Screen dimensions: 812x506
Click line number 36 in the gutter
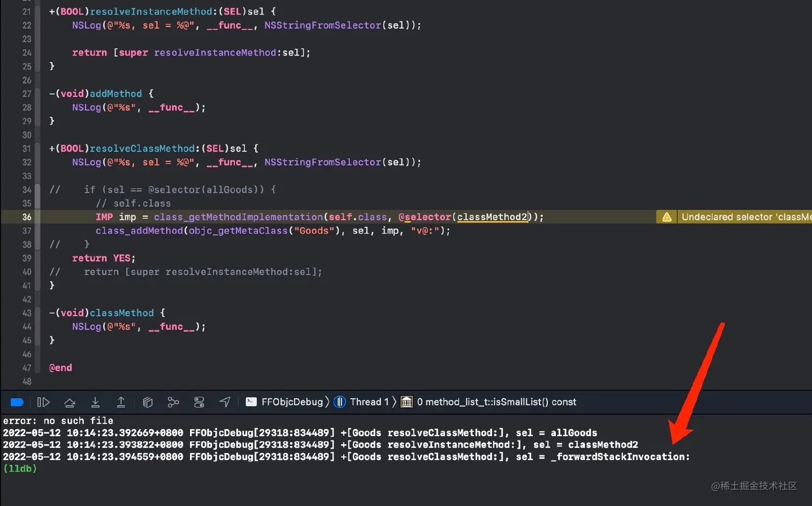coord(27,217)
